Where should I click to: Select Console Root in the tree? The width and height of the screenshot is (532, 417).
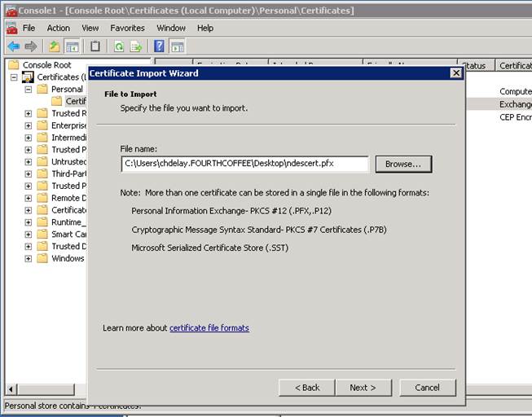coord(46,65)
